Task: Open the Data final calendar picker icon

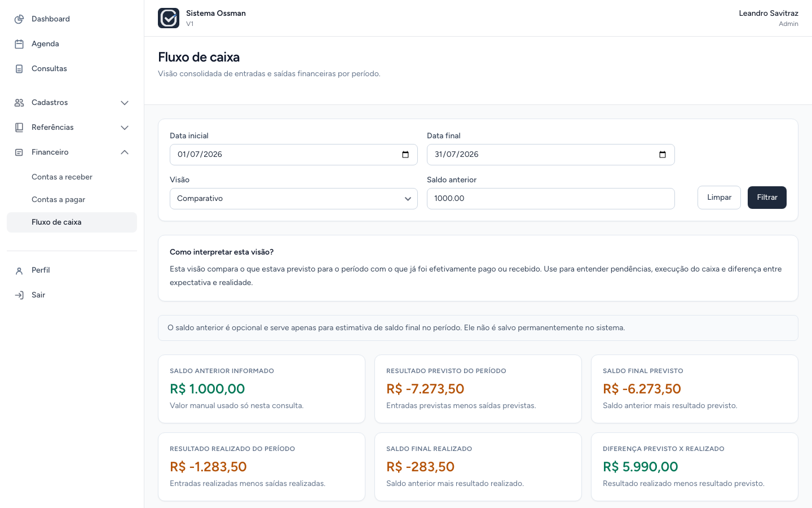Action: point(663,155)
